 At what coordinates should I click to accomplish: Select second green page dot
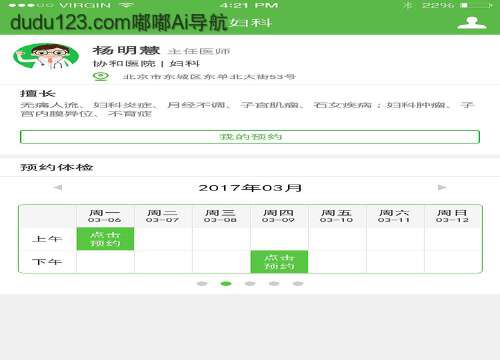(x=226, y=284)
